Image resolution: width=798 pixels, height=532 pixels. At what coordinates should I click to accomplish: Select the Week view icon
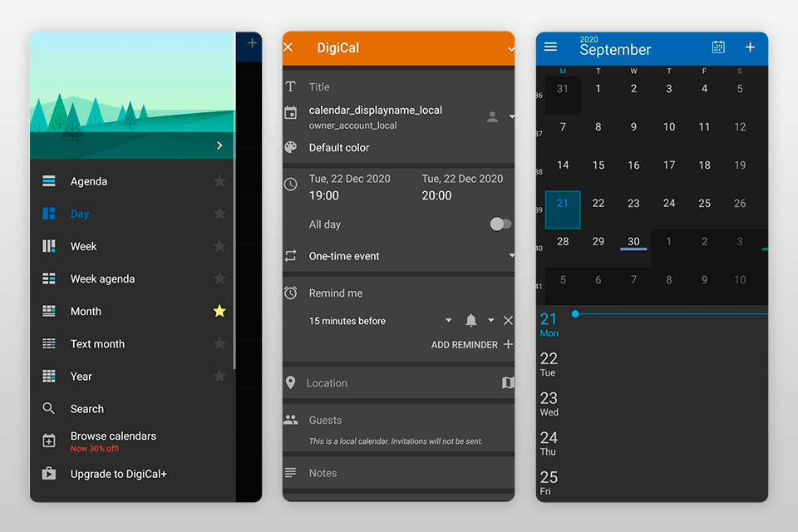pyautogui.click(x=48, y=246)
